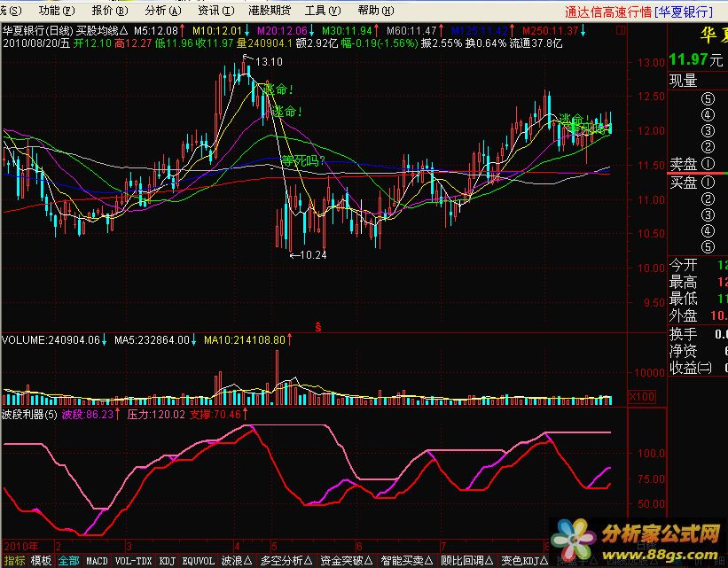This screenshot has height=568, width=728.
Task: Click the X100 volume scale box
Action: pos(642,397)
